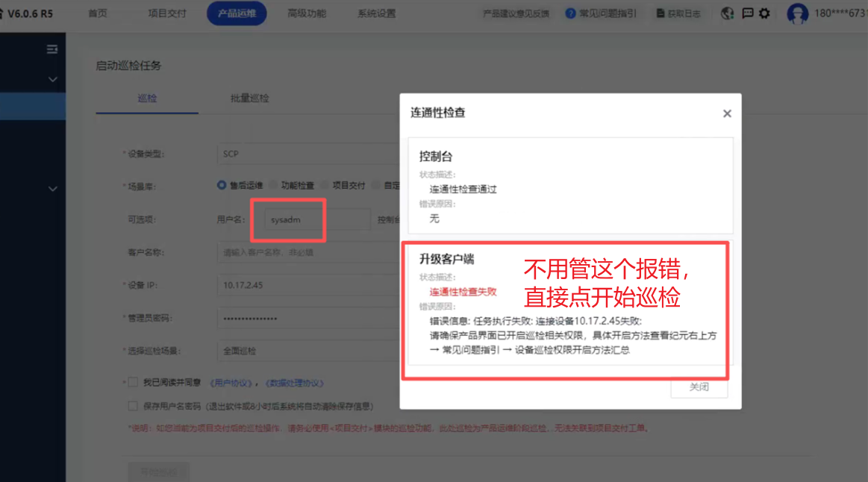Check the 我已阅读并同意 checkbox
Screen dimensions: 868x482
pyautogui.click(x=133, y=382)
